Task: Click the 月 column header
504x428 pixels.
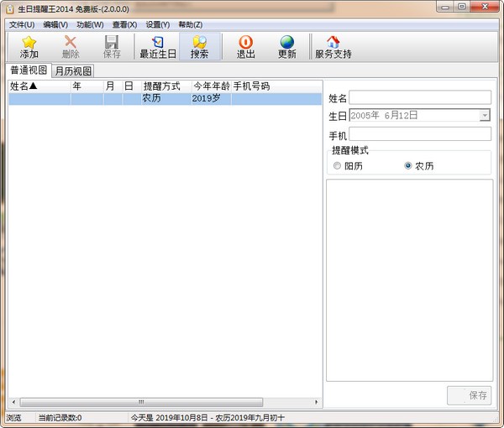Action: (113, 86)
